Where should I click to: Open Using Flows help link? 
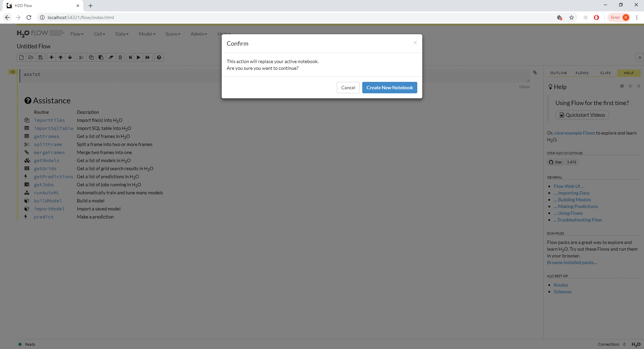tap(568, 213)
